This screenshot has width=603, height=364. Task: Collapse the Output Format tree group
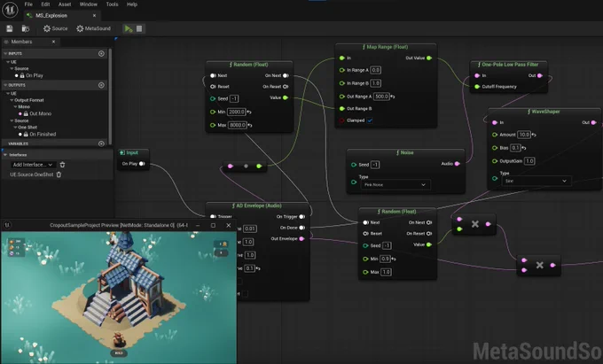click(x=12, y=100)
